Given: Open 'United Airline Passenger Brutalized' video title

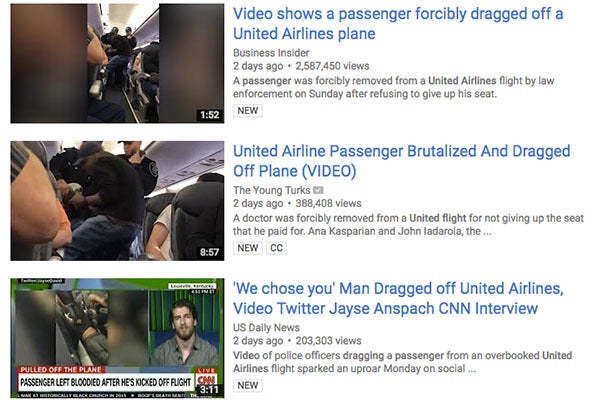Looking at the screenshot, I should (401, 161).
